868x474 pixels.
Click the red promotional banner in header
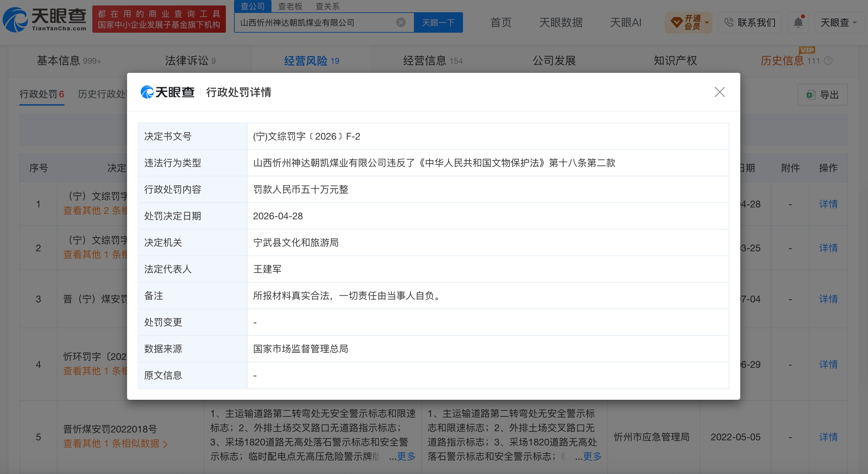tap(159, 19)
